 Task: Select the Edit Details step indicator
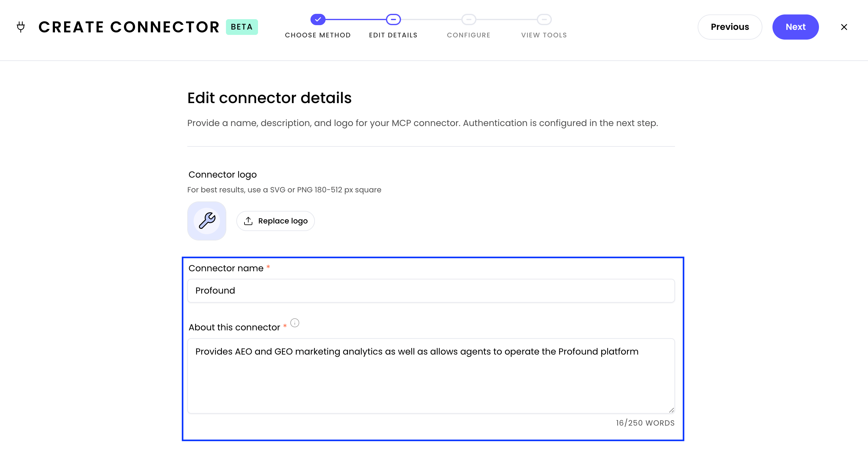(393, 19)
